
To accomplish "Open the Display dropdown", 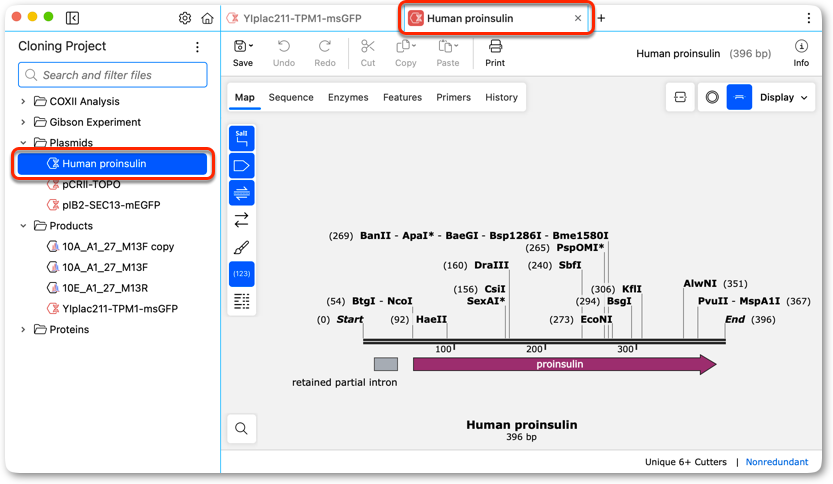I will click(784, 97).
